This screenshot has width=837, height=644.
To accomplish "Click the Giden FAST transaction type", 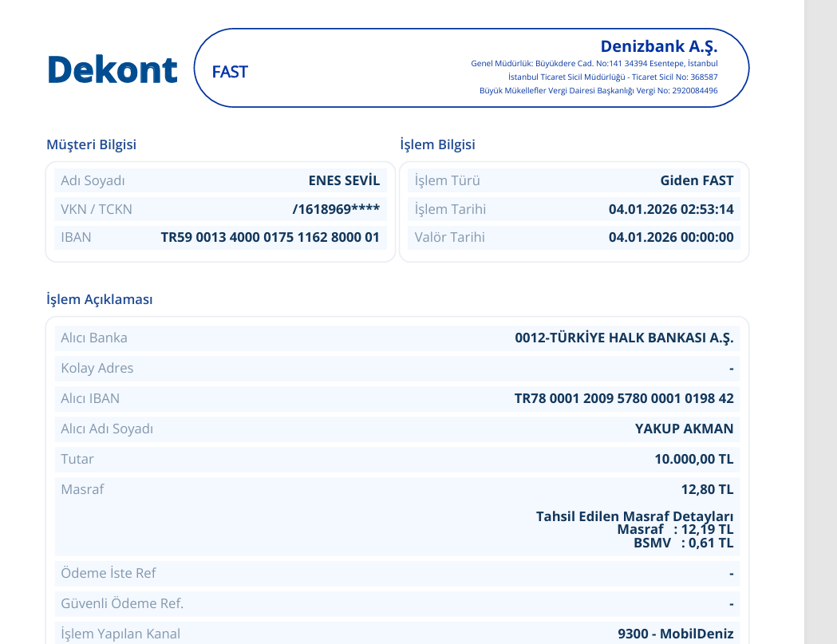I will click(x=697, y=180).
